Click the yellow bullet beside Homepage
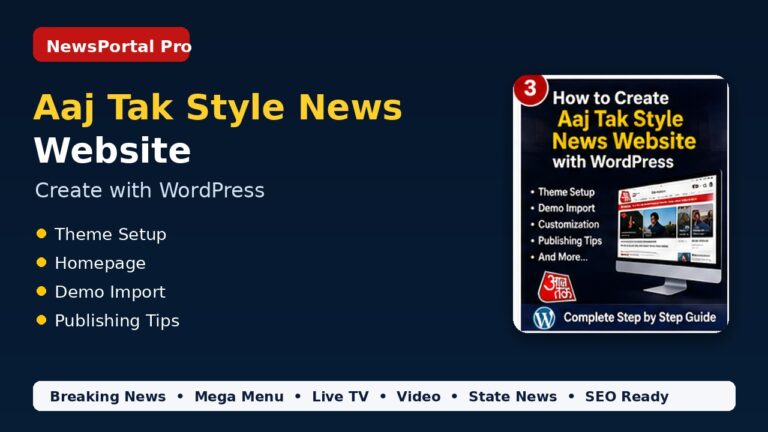This screenshot has height=432, width=768. 42,263
